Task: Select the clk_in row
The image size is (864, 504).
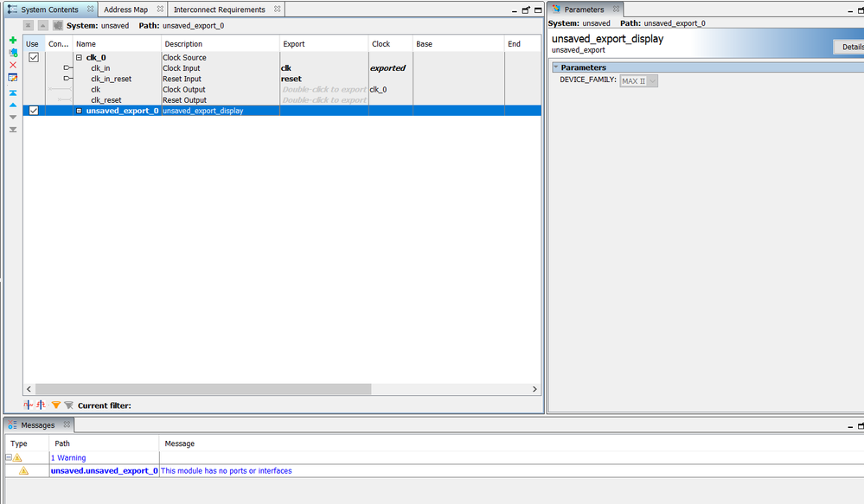Action: (282, 67)
